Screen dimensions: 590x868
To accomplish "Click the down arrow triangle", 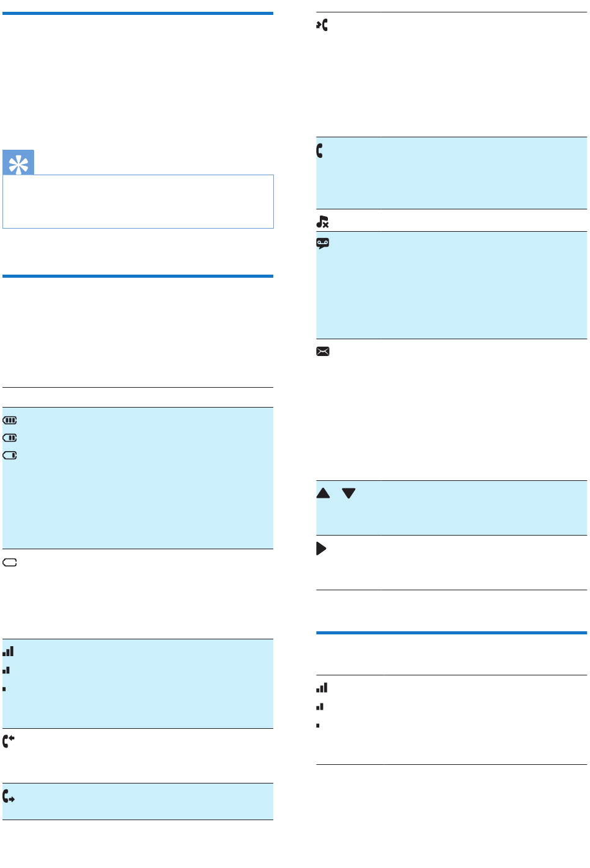I will coord(349,493).
